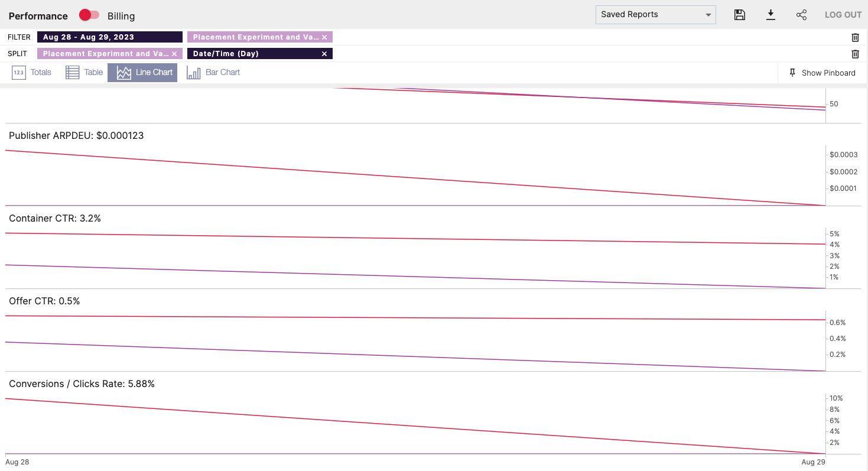Screen dimensions: 868x471
Task: Toggle the Performance/Billing switch
Action: coord(89,15)
